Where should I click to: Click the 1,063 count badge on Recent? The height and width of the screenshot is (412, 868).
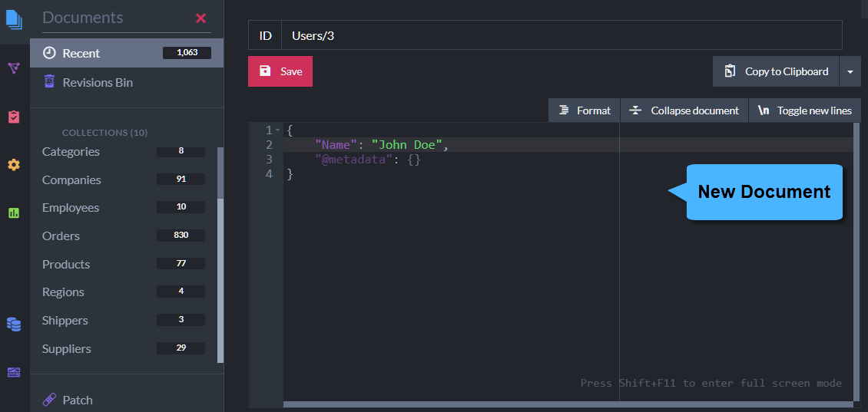[187, 53]
